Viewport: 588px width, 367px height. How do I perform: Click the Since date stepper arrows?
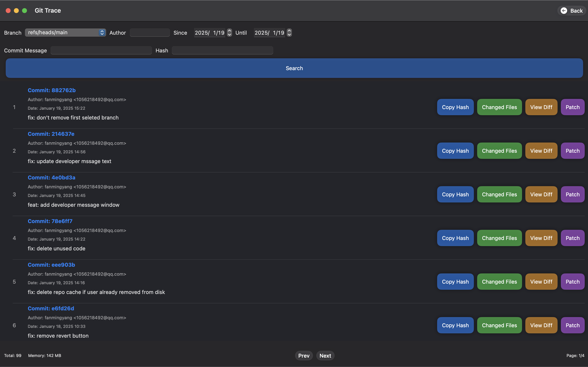point(229,33)
